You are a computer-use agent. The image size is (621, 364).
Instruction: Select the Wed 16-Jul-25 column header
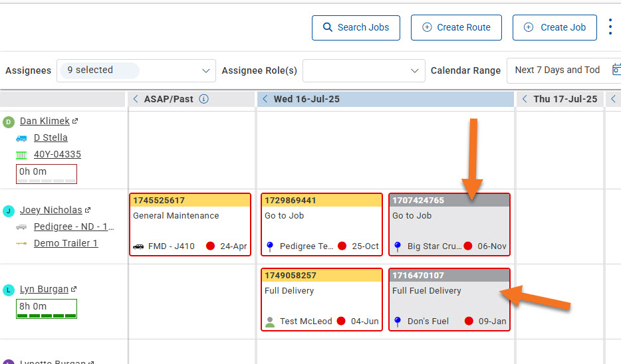(386, 99)
